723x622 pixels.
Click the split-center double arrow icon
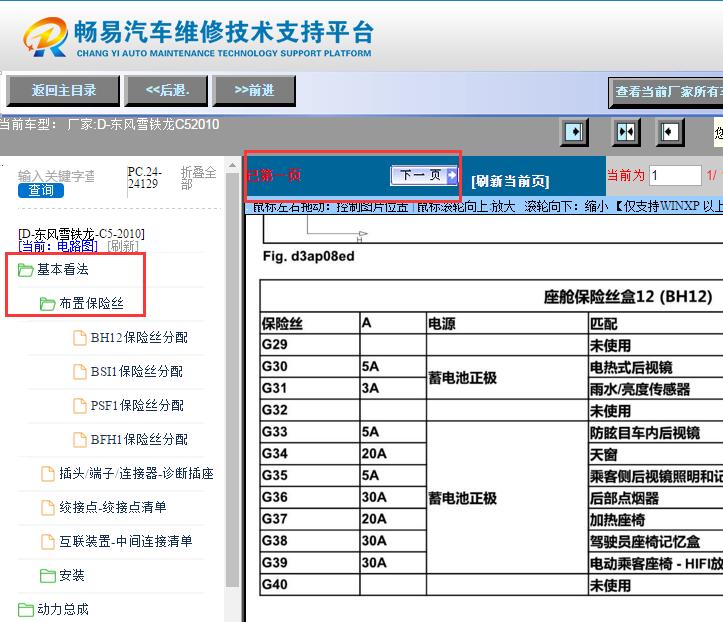626,132
